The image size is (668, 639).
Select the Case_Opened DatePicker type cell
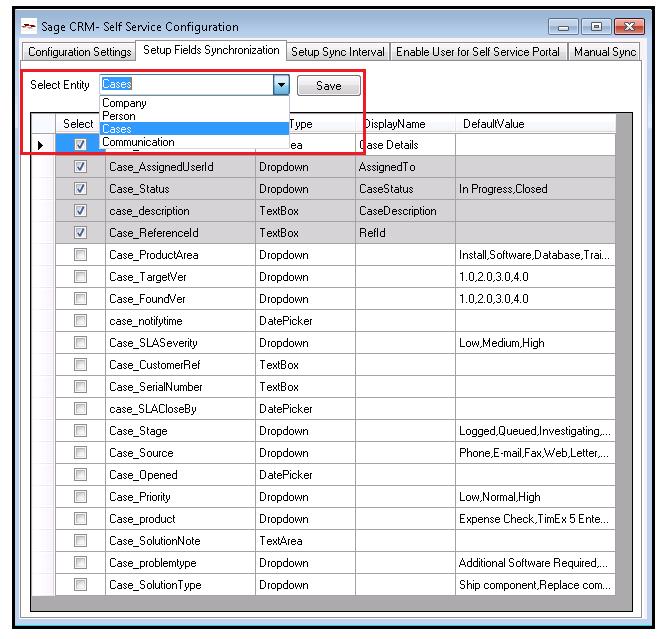(x=305, y=475)
